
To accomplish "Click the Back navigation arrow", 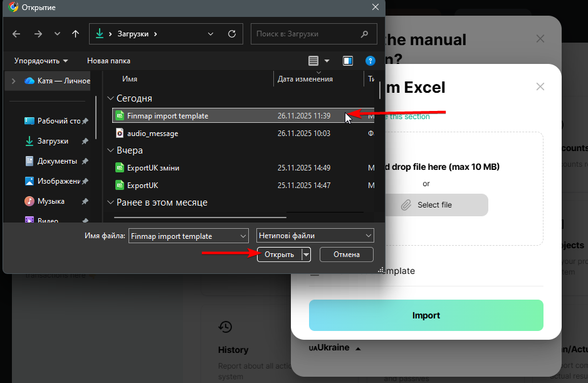I will point(16,34).
